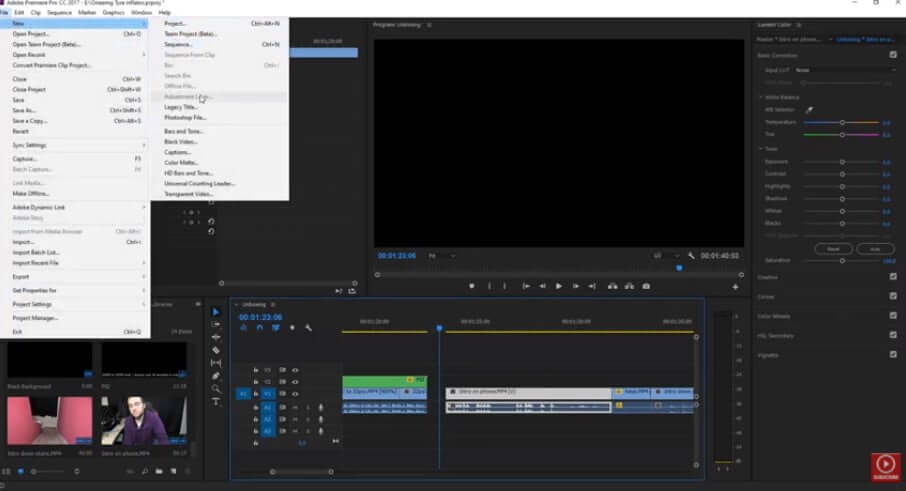This screenshot has height=491, width=906.
Task: Open the program monitor Fit zoom dropdown
Action: pyautogui.click(x=441, y=255)
